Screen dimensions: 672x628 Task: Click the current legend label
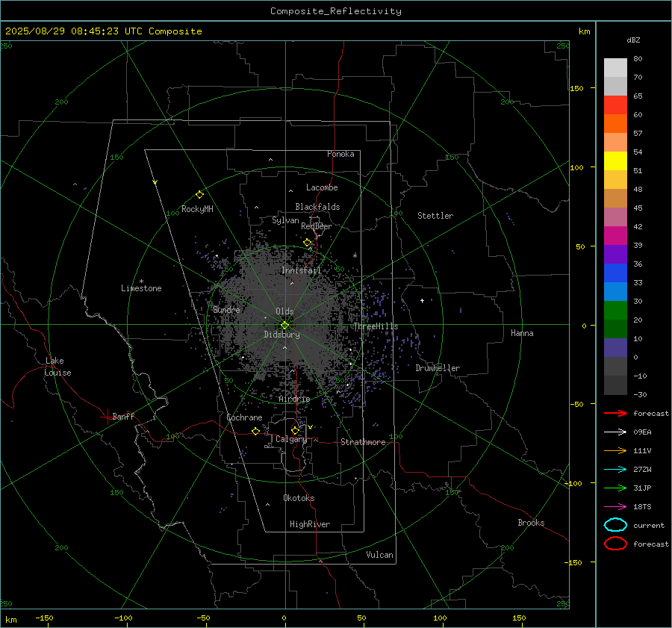point(649,526)
